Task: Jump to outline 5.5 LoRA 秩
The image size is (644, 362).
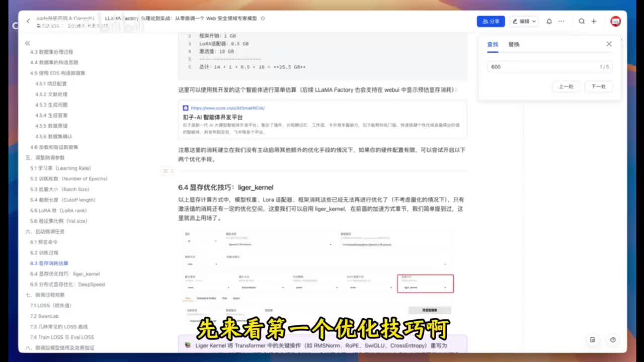Action: [x=58, y=210]
